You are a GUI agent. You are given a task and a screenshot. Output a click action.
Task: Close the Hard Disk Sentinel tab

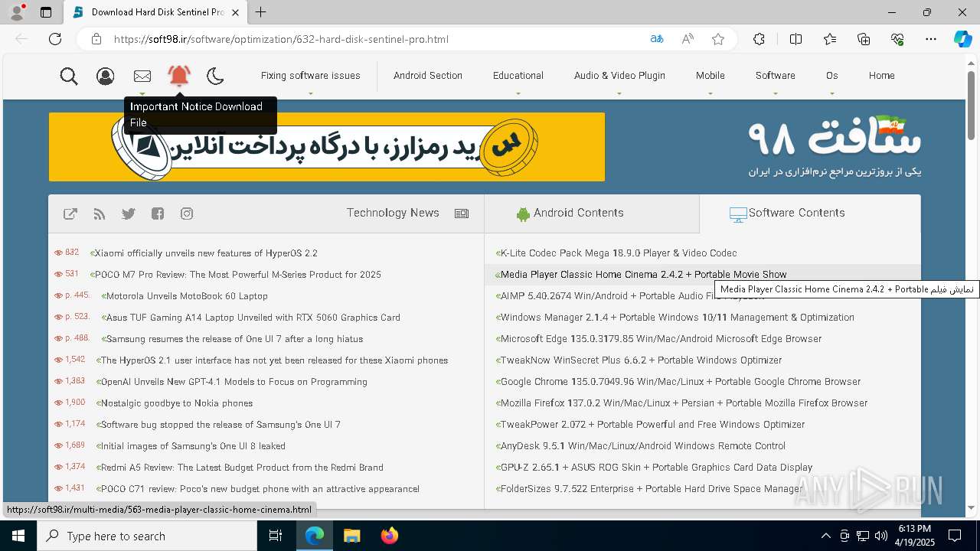point(235,12)
